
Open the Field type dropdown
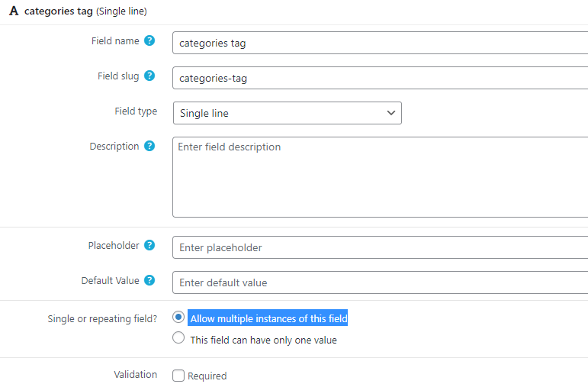(x=288, y=113)
